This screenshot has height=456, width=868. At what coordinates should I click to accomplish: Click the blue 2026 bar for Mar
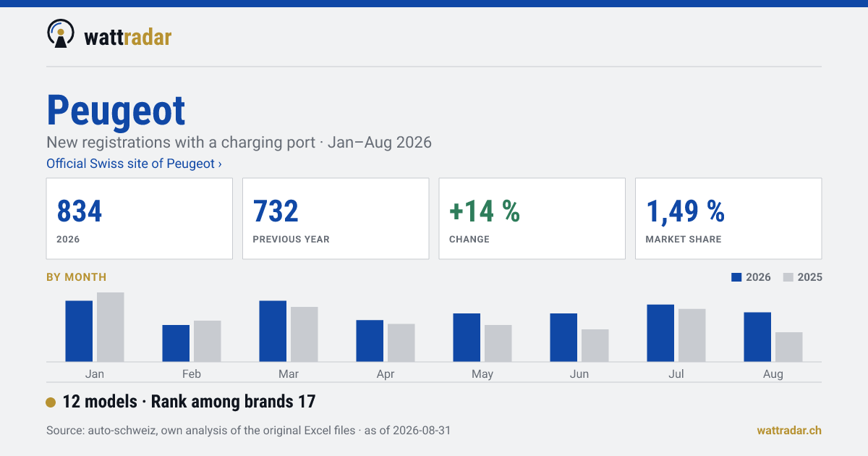coord(273,331)
